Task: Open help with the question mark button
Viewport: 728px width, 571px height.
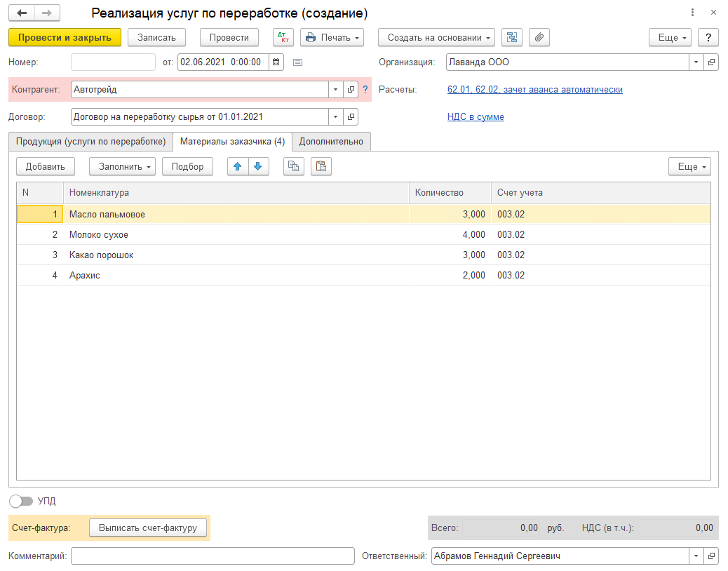Action: pyautogui.click(x=708, y=38)
